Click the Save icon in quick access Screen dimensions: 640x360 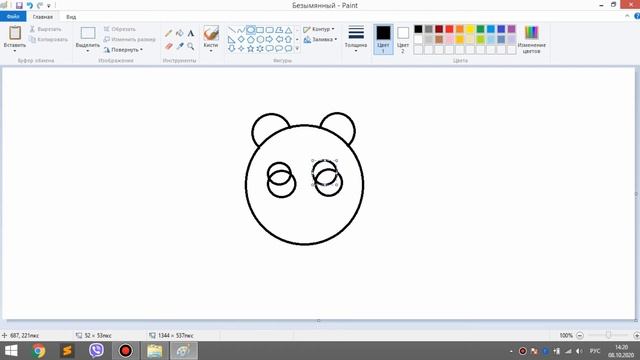[19, 5]
